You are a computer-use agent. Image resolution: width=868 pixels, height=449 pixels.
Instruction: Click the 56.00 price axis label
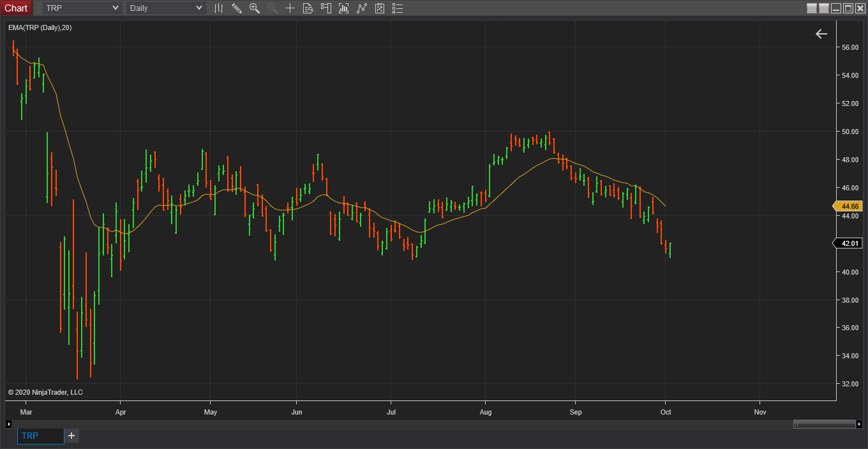point(849,47)
